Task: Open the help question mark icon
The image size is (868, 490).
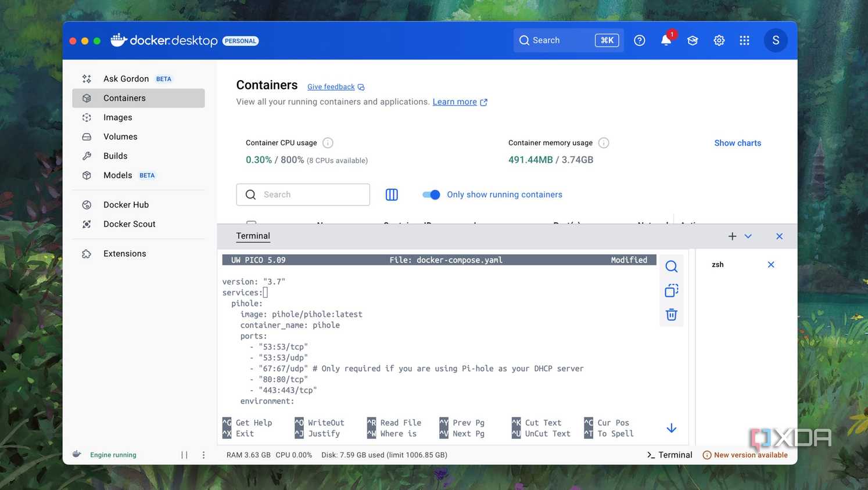Action: (639, 40)
